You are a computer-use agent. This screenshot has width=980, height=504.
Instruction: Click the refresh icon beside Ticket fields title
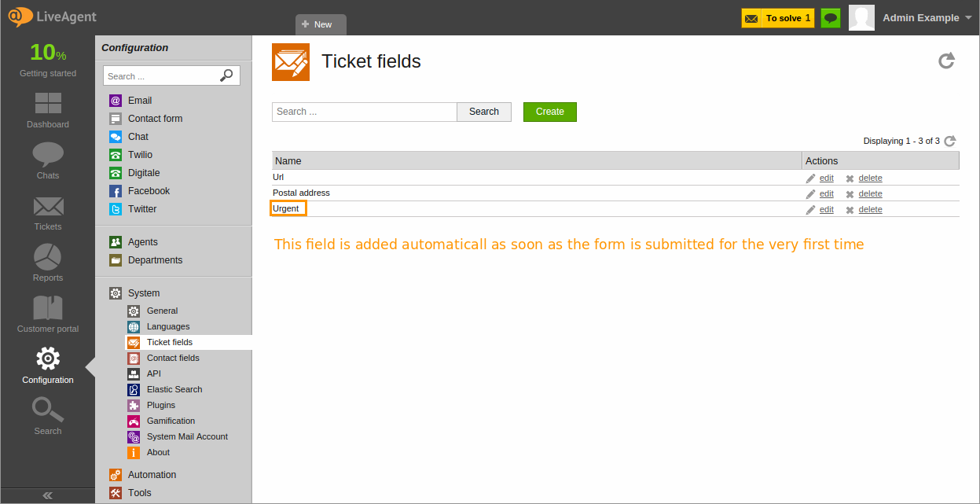(x=946, y=61)
